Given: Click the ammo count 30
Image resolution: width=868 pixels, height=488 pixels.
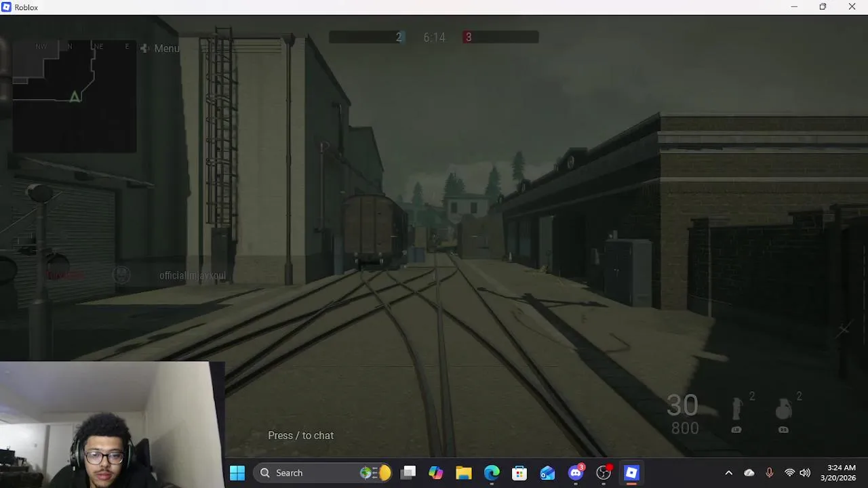Looking at the screenshot, I should click(x=682, y=405).
